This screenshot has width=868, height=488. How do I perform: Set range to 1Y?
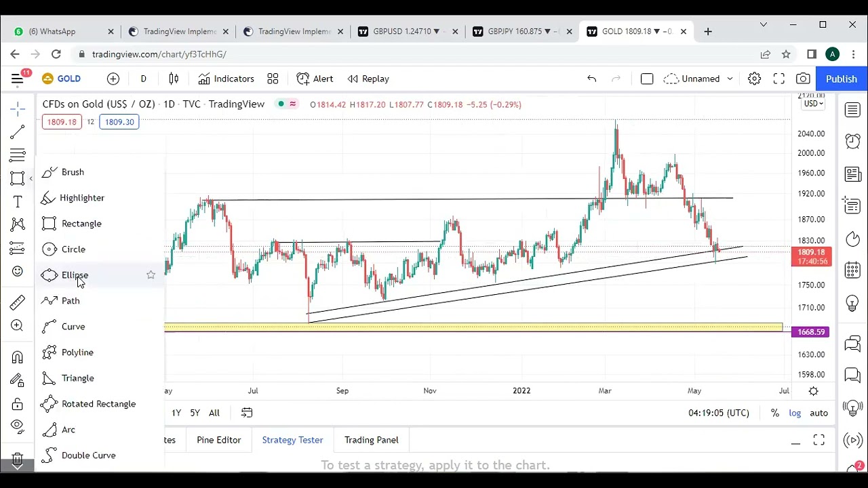click(176, 413)
